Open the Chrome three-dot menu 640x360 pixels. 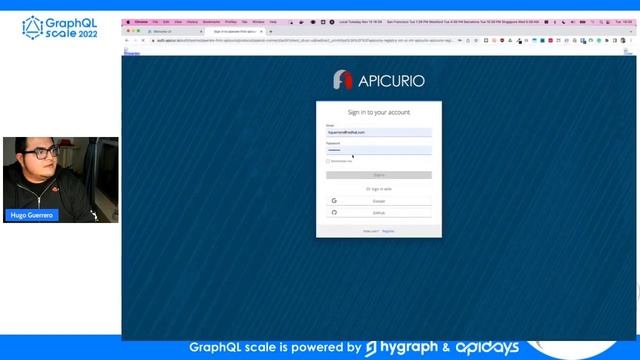(x=631, y=40)
